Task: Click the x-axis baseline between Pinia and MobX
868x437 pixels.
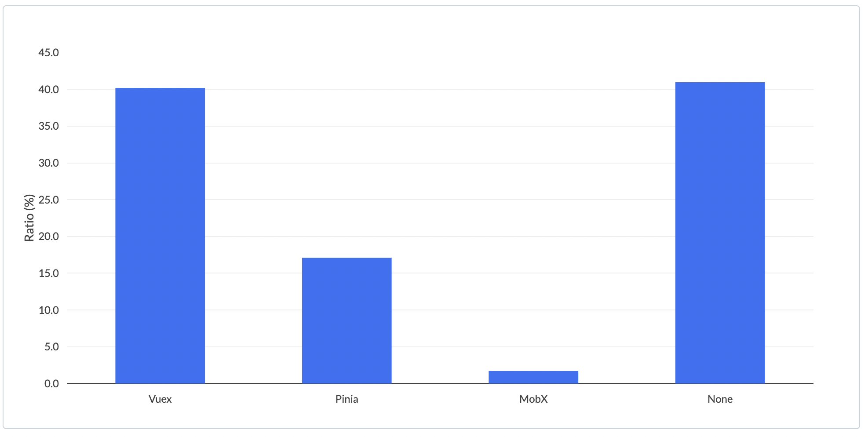Action: point(440,383)
